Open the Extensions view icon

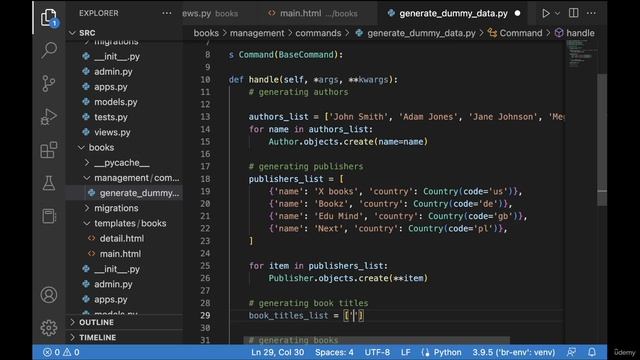(49, 150)
